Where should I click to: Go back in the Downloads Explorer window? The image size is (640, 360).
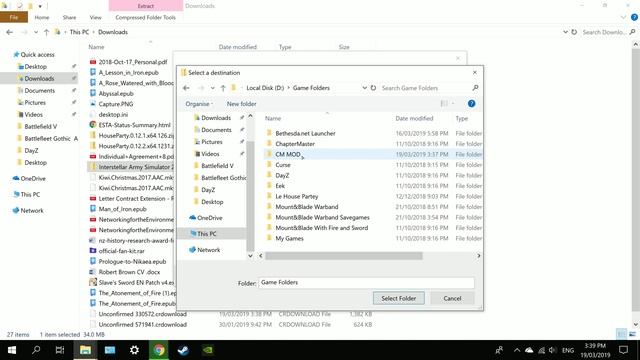tap(10, 32)
